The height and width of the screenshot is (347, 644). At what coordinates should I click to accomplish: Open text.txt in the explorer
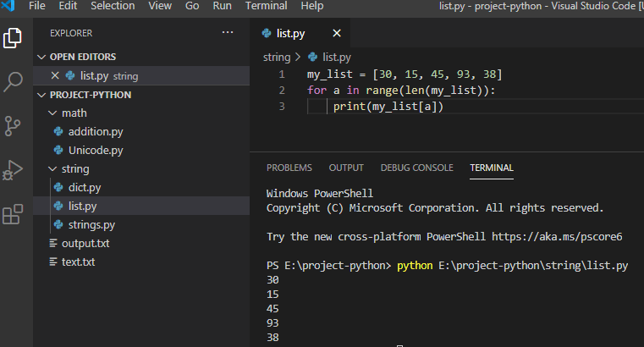(78, 262)
